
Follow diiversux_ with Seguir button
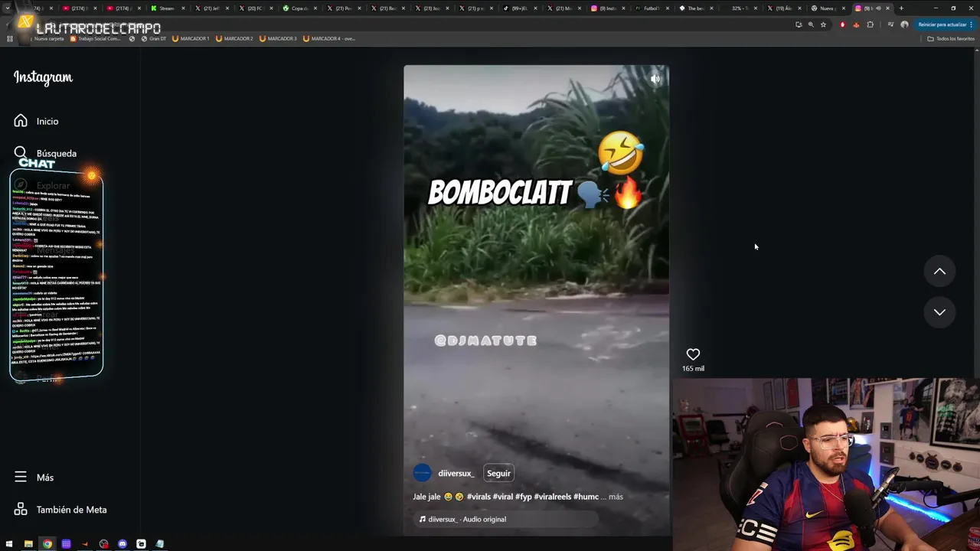coord(498,473)
